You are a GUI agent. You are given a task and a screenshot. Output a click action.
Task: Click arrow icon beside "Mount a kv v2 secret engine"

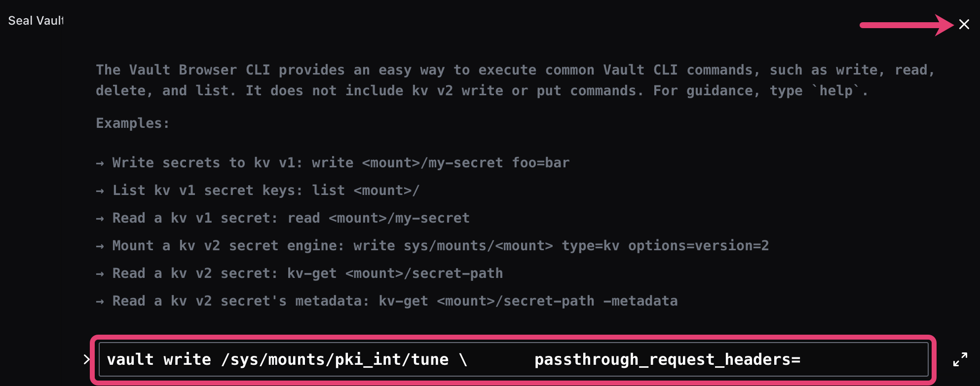(100, 245)
